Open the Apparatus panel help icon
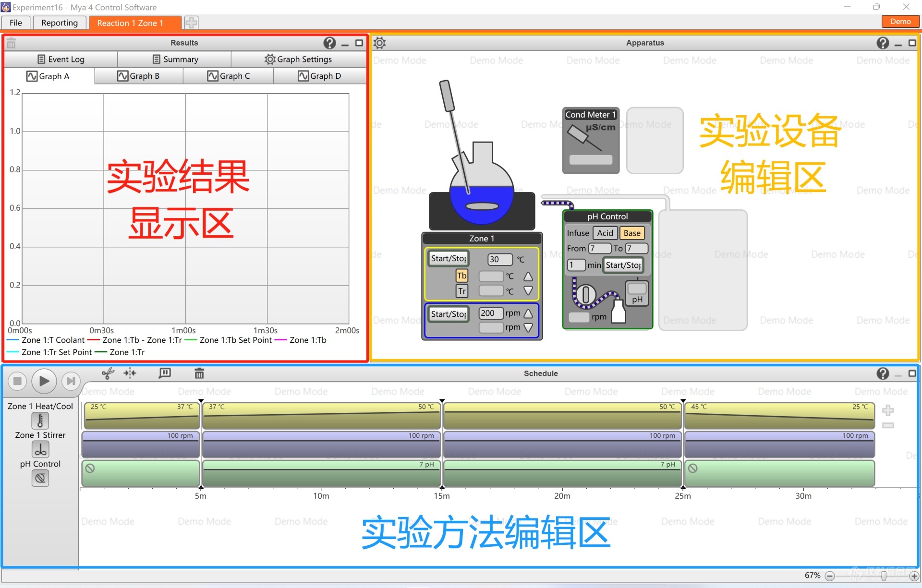 coord(883,43)
